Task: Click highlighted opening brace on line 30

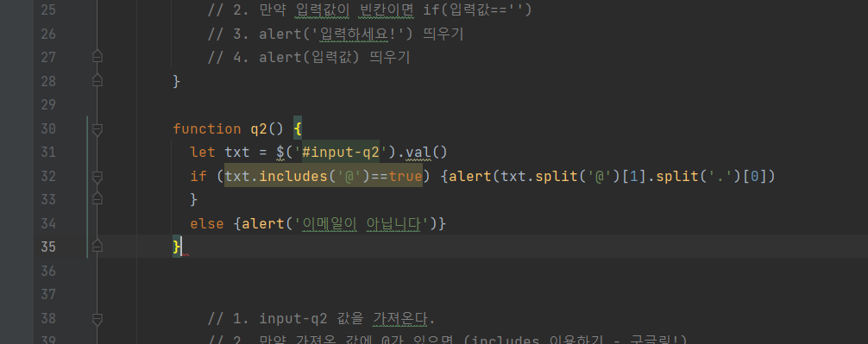Action: click(298, 129)
